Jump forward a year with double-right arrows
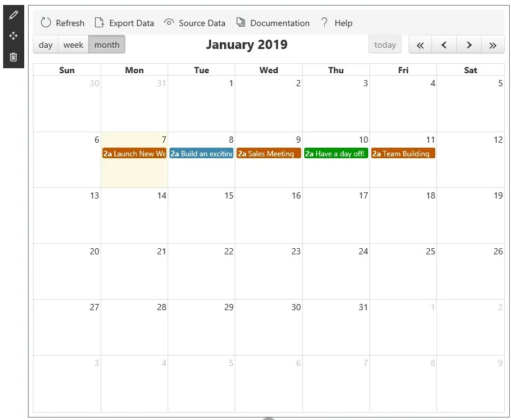Screen dimensions: 511x420 493,45
